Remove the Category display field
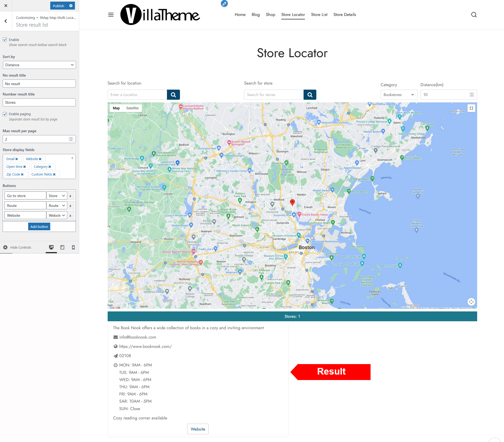The image size is (504, 442). [50, 167]
